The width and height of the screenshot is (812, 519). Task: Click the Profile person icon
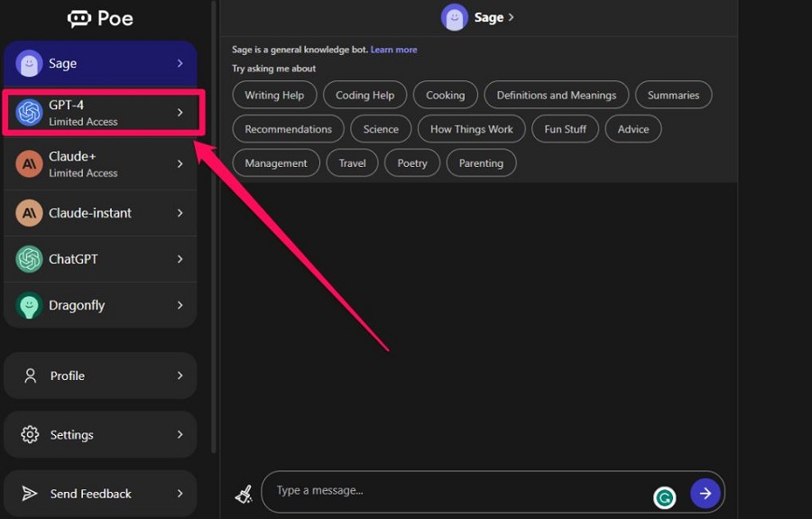coord(30,375)
